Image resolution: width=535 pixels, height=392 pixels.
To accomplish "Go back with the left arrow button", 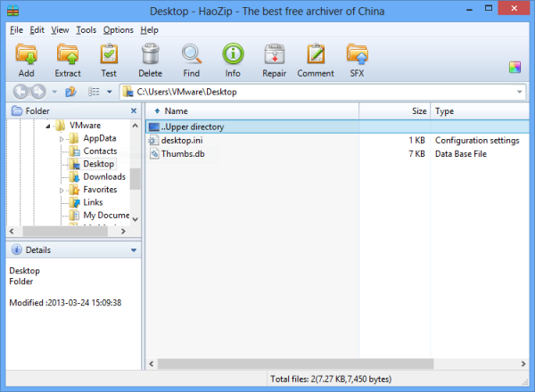I will pyautogui.click(x=21, y=92).
